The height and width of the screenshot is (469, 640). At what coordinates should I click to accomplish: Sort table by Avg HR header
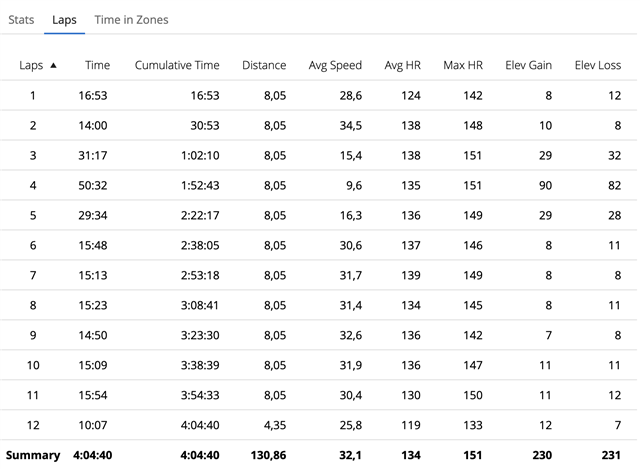[402, 65]
